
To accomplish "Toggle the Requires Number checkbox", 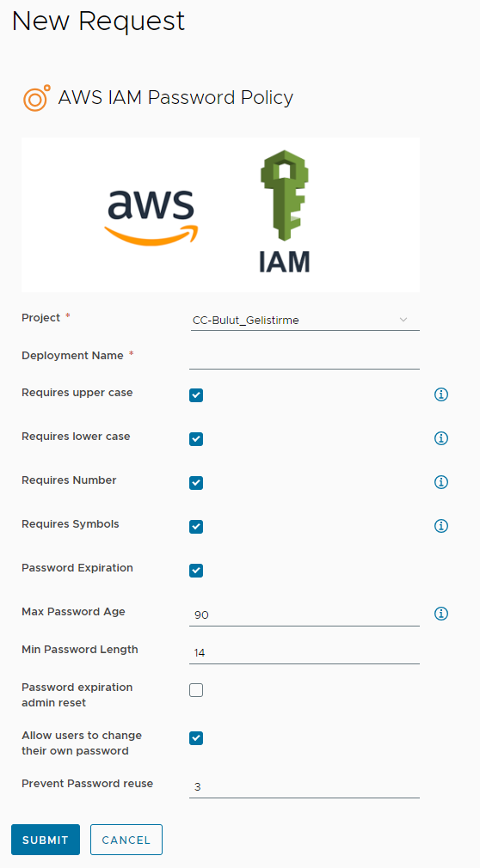I will click(196, 483).
